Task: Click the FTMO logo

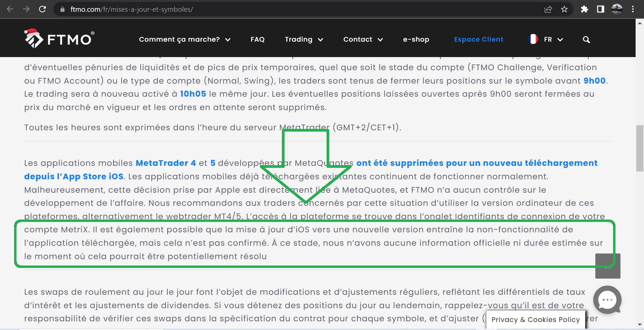Action: (x=59, y=39)
